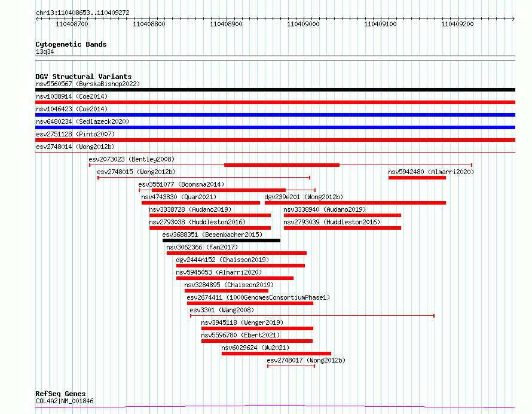532x414 pixels.
Task: Click the nsv6029624 red bar
Action: 276,354
